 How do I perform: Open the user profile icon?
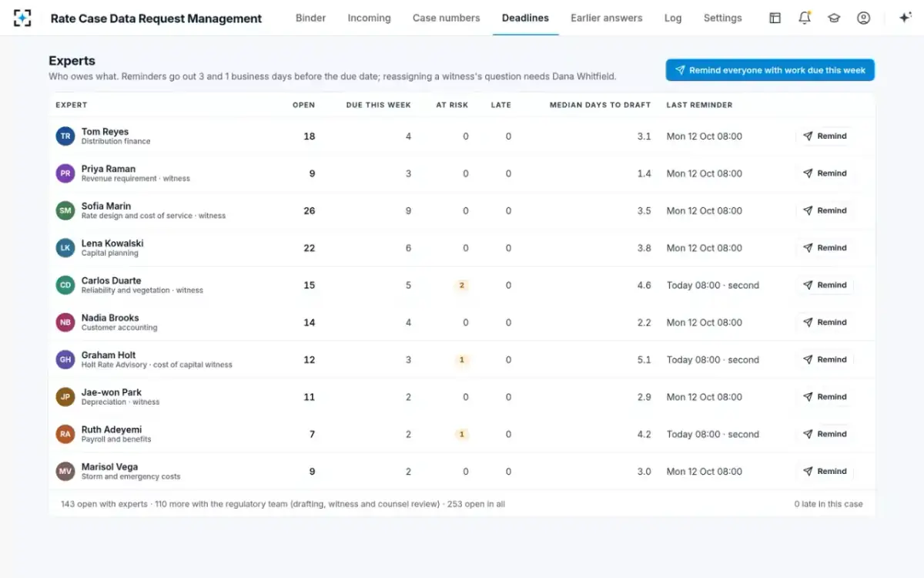pos(864,18)
